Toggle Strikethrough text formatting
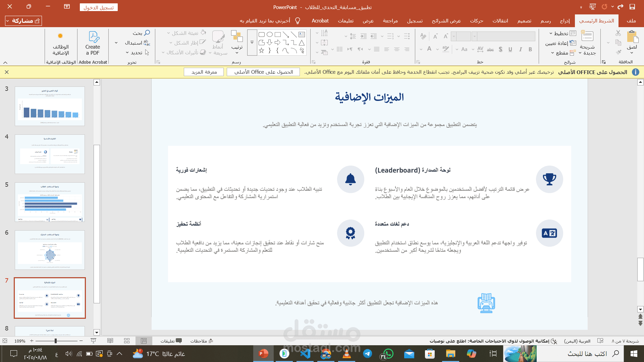644x362 pixels. point(490,50)
